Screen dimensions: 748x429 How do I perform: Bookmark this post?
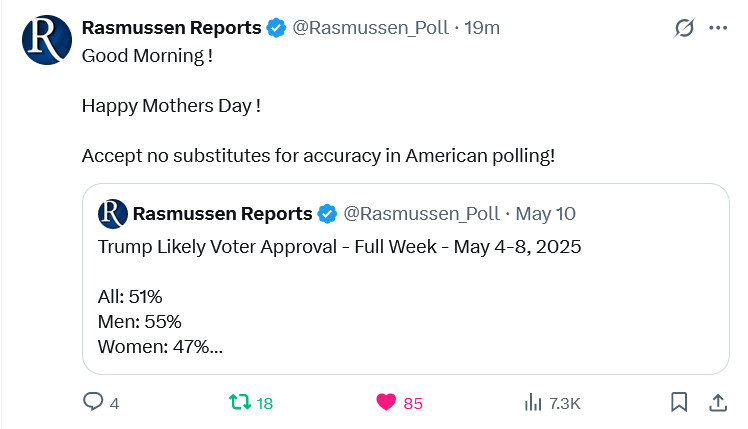point(679,402)
